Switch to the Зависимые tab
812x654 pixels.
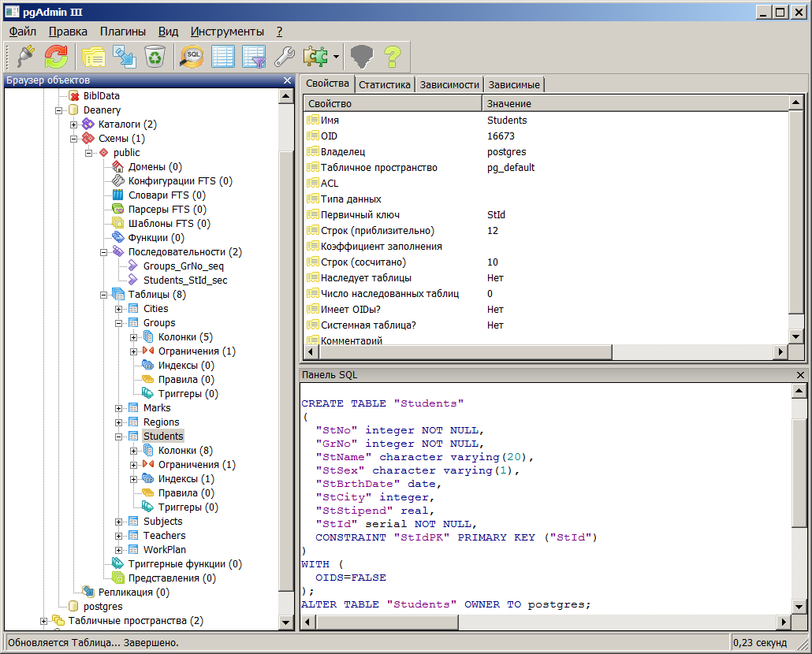[514, 85]
